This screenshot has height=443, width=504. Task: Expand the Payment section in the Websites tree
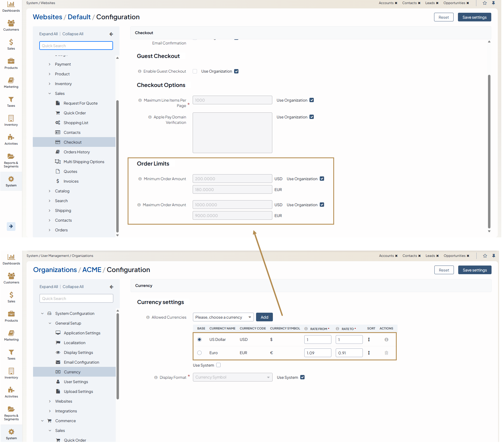(50, 64)
